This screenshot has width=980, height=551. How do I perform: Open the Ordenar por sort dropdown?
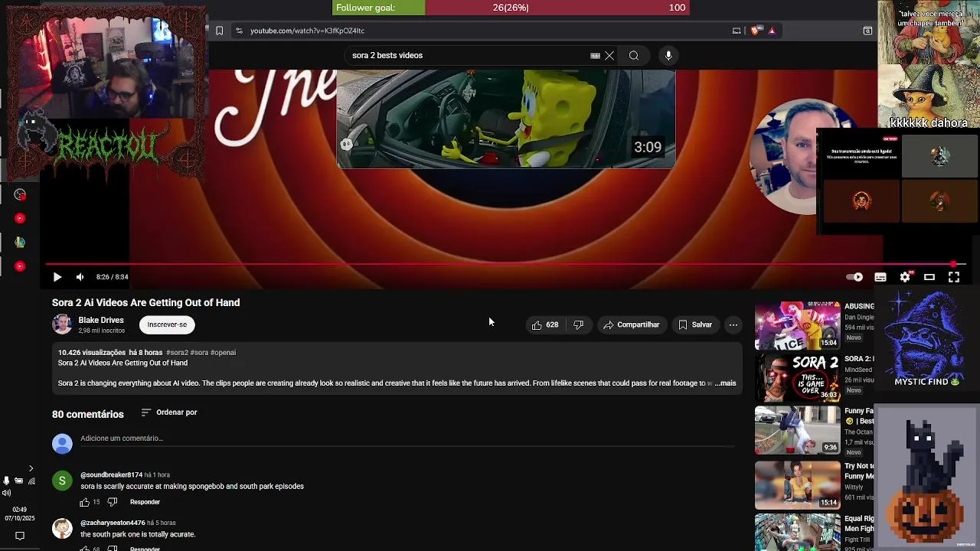pyautogui.click(x=169, y=412)
